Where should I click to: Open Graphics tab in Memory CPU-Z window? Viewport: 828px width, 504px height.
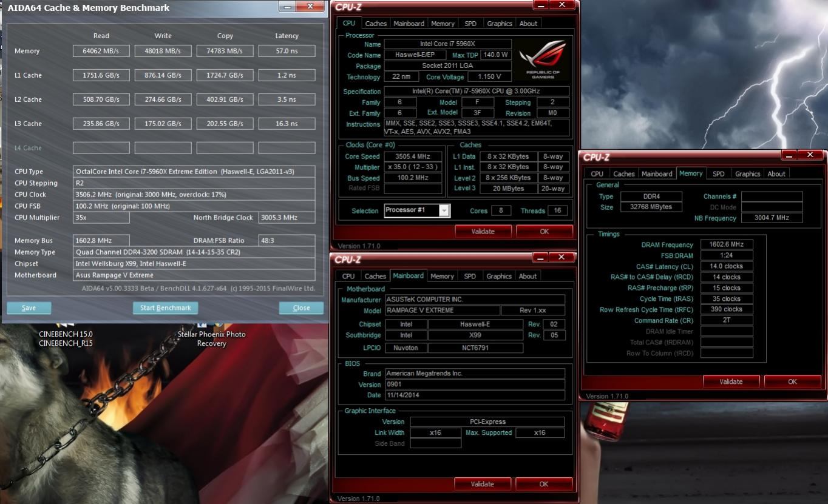(x=748, y=173)
